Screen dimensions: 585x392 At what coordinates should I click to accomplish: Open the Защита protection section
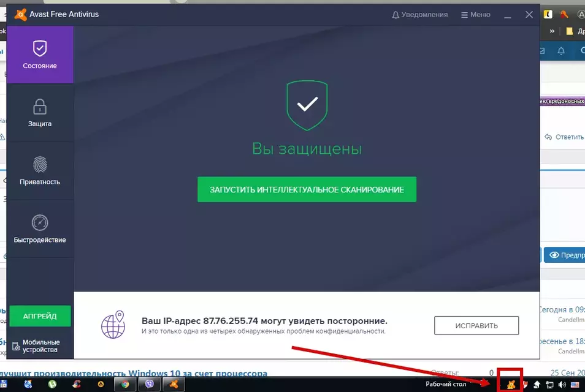tap(40, 113)
